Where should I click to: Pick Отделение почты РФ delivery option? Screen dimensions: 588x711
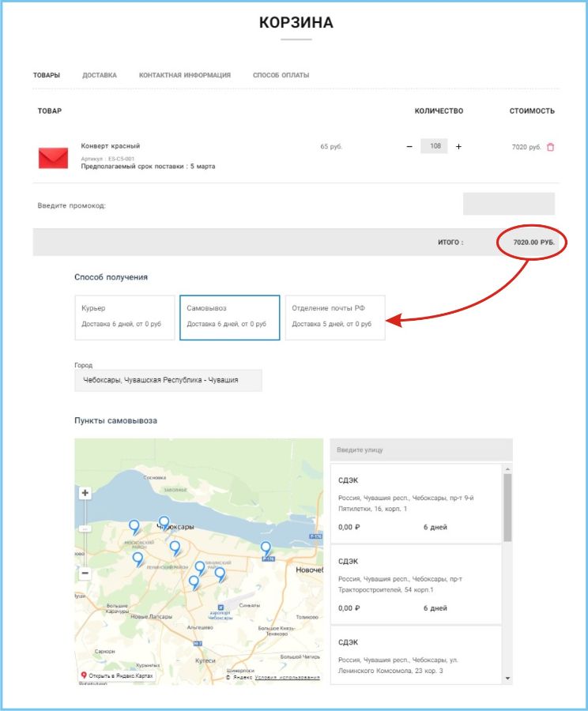pos(334,318)
